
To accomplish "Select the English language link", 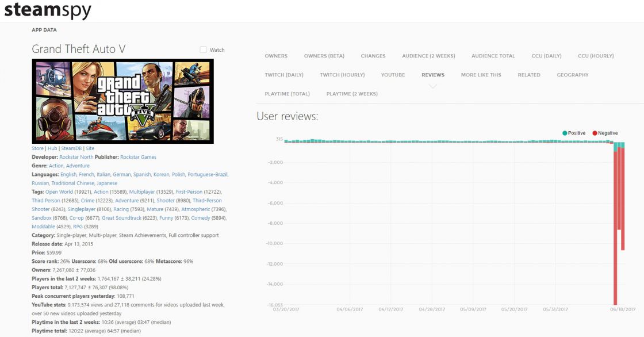I will 68,174.
